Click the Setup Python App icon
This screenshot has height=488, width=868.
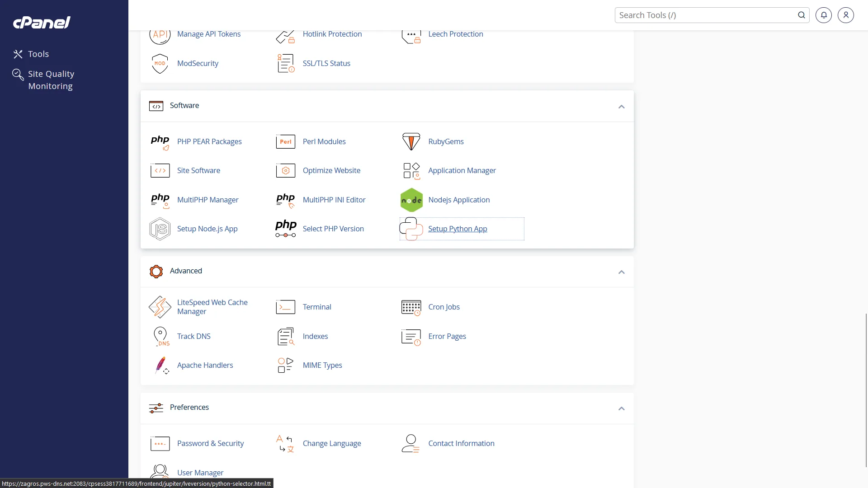click(411, 229)
